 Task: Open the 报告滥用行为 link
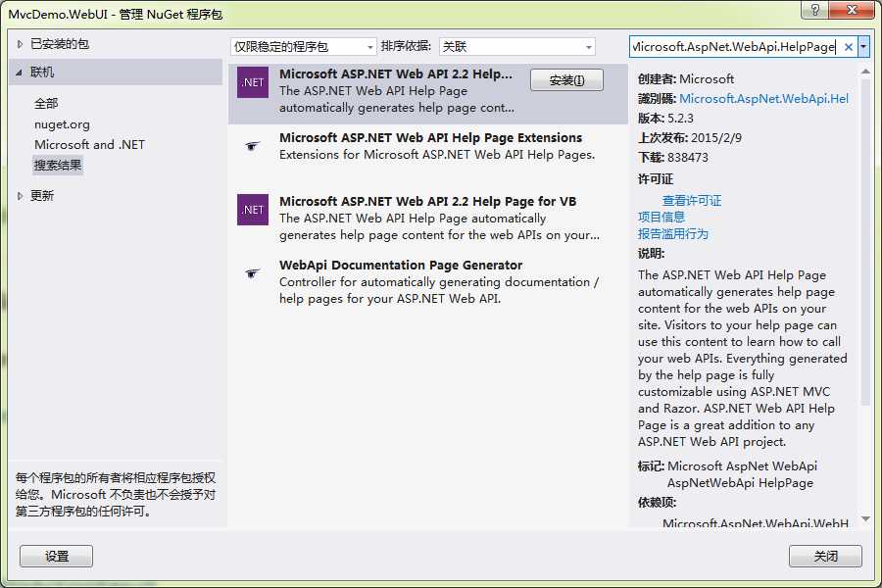(672, 233)
